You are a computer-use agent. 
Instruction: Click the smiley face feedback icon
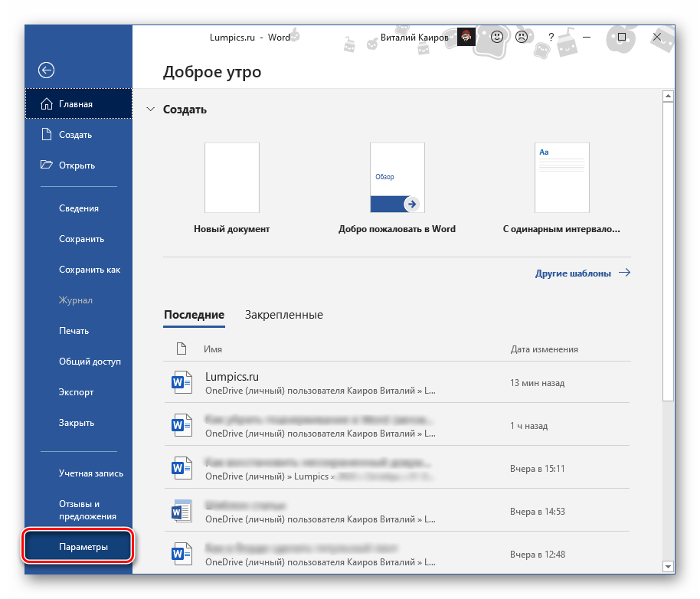(497, 37)
